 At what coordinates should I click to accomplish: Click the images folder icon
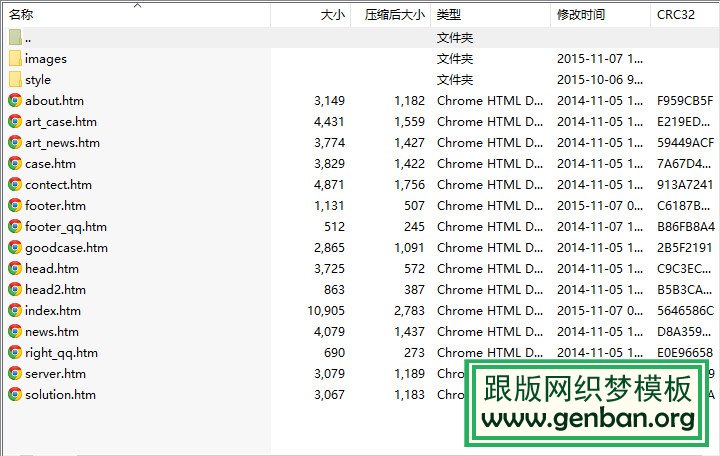(x=15, y=58)
